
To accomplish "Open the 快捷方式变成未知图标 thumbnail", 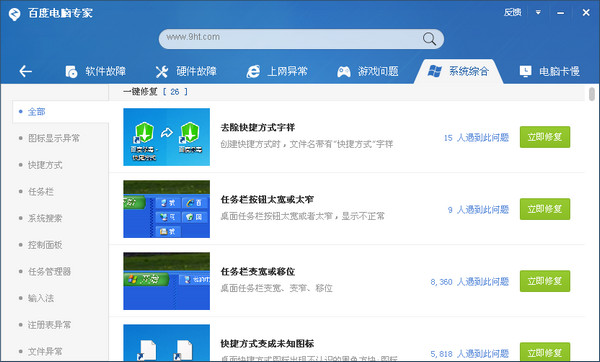I will (166, 343).
